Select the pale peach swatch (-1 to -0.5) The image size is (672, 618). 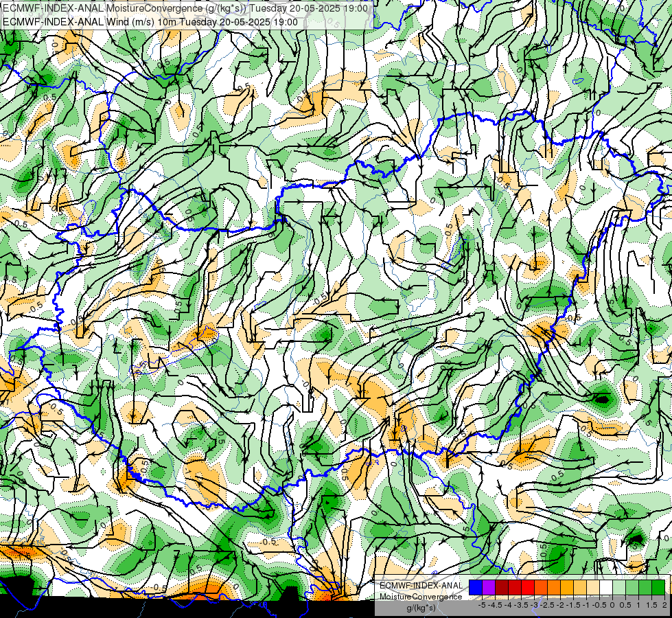[x=593, y=588]
